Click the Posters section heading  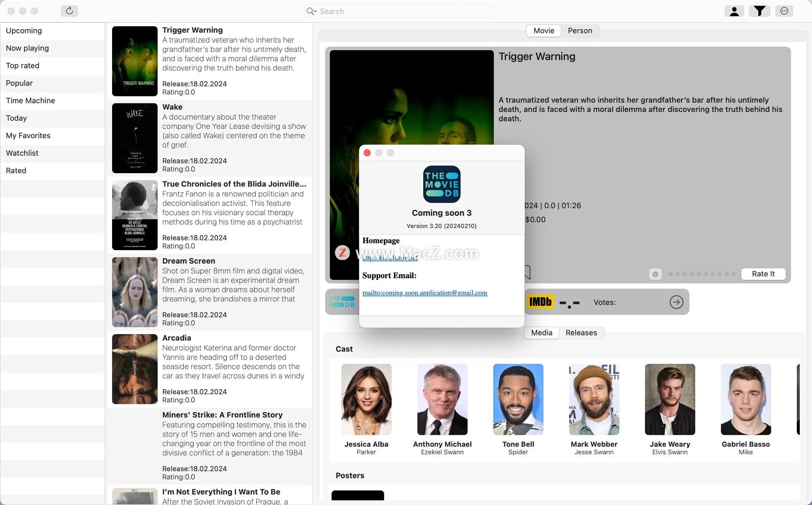pyautogui.click(x=350, y=476)
